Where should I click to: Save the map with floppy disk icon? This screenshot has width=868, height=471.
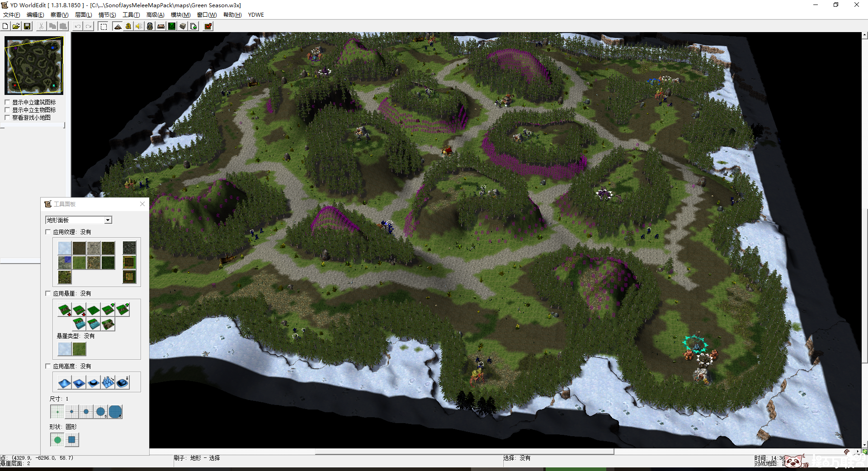click(x=27, y=26)
